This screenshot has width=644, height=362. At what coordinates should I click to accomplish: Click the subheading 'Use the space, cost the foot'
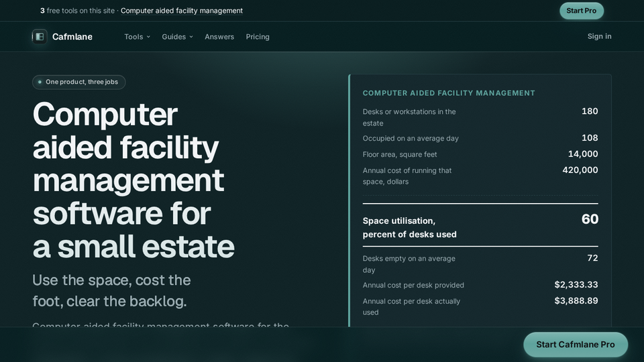point(112,290)
